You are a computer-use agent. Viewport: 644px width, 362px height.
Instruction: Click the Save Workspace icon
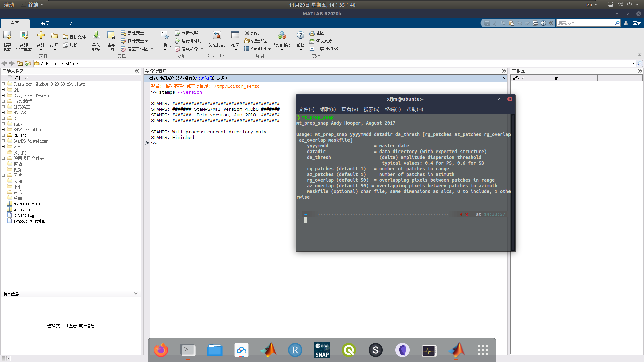pos(111,35)
